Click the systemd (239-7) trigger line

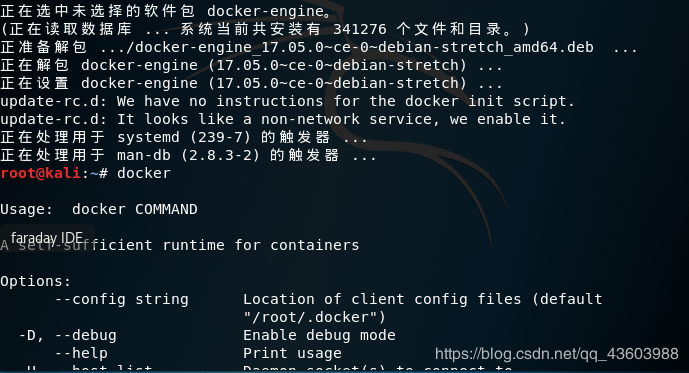pyautogui.click(x=184, y=137)
